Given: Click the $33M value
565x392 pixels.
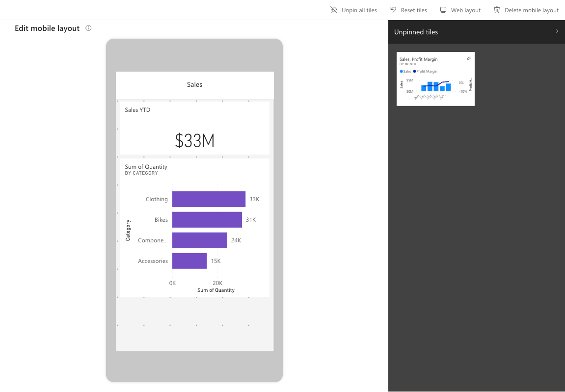Looking at the screenshot, I should tap(194, 140).
